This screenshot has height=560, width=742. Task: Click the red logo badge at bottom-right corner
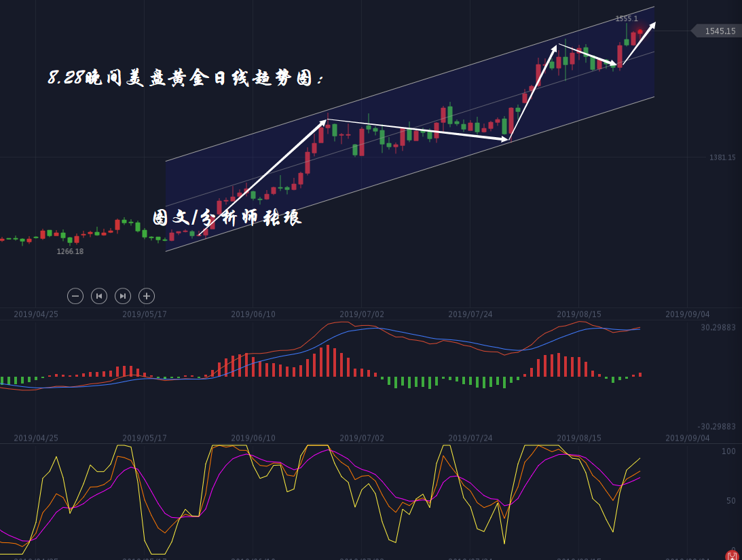pyautogui.click(x=732, y=555)
